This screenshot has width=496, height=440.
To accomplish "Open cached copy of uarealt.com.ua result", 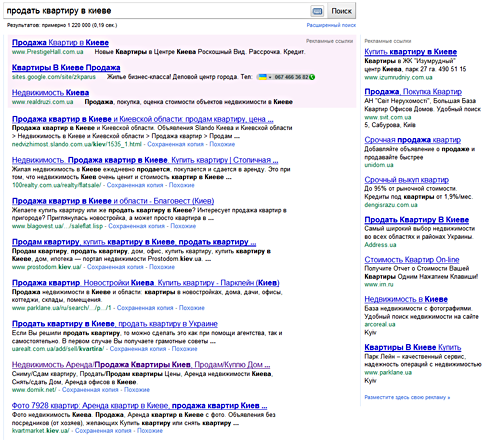I will tap(138, 349).
